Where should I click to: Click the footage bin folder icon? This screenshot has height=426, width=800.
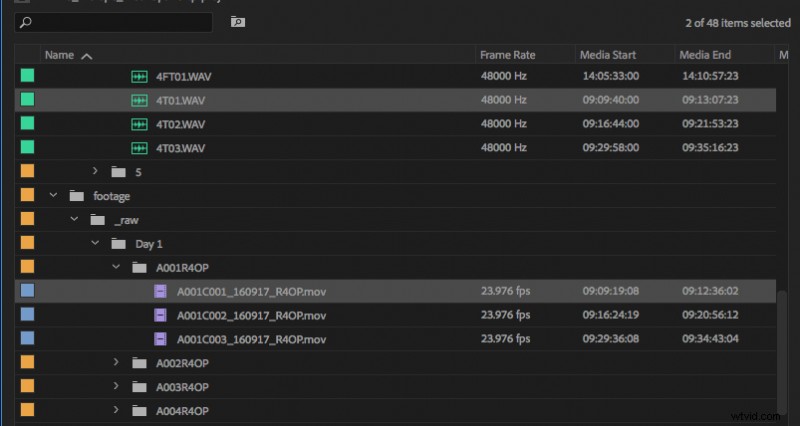point(77,196)
